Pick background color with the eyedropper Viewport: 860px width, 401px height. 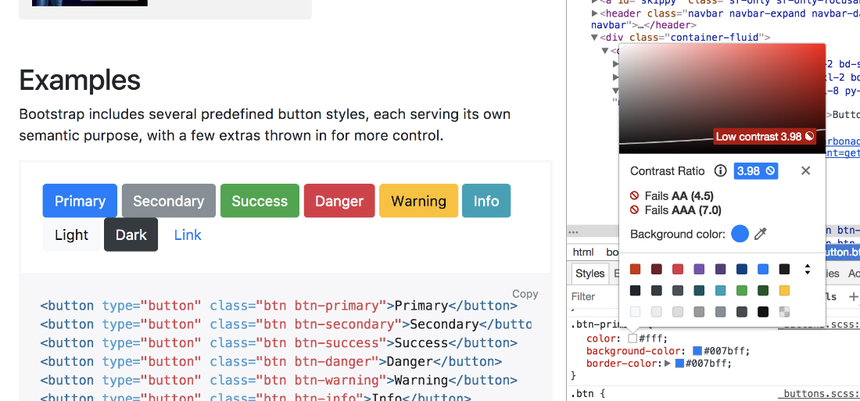point(761,234)
